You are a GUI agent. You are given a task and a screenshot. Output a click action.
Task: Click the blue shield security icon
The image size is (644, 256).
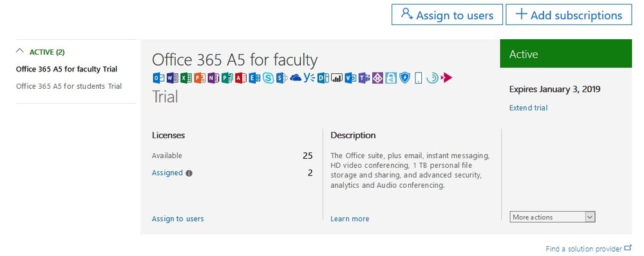[x=405, y=78]
